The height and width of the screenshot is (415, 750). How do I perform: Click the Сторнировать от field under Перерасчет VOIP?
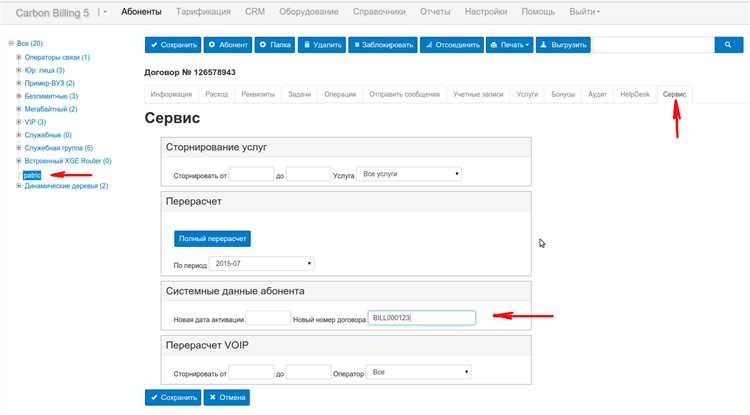tap(251, 372)
